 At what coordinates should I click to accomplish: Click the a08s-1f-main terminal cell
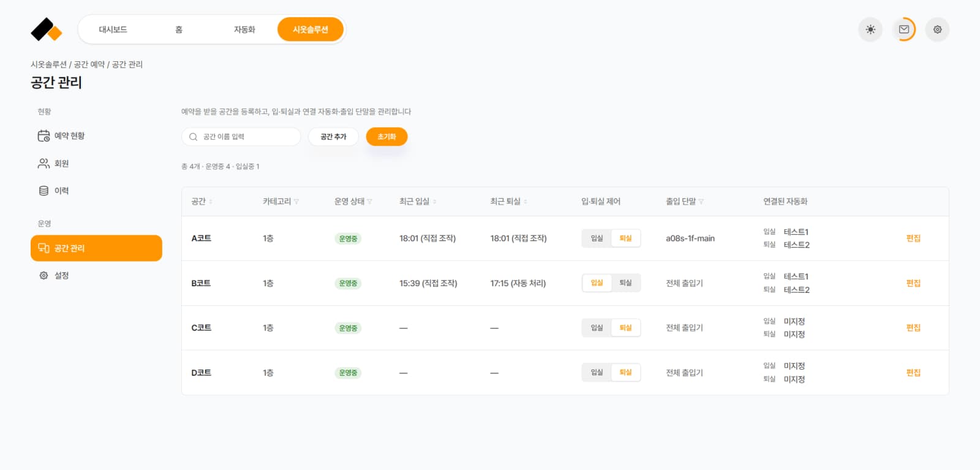click(x=690, y=238)
